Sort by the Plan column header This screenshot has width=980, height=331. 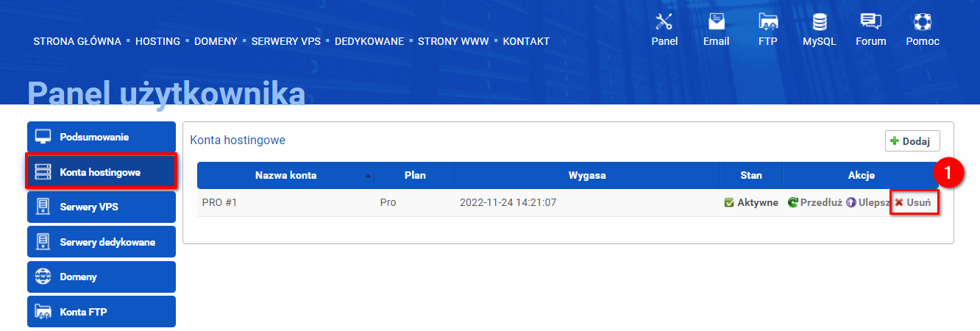coord(415,176)
